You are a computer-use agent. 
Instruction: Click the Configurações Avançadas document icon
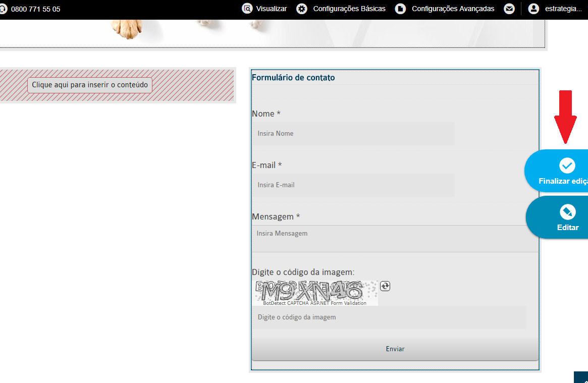[400, 9]
